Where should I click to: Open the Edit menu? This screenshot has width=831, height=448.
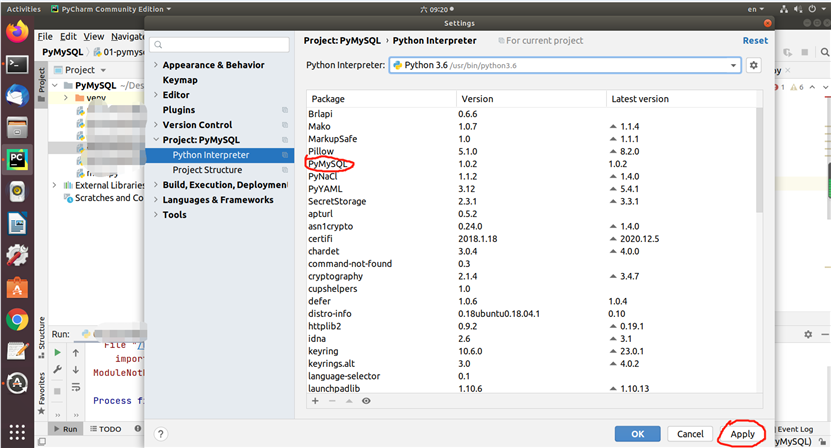(68, 36)
